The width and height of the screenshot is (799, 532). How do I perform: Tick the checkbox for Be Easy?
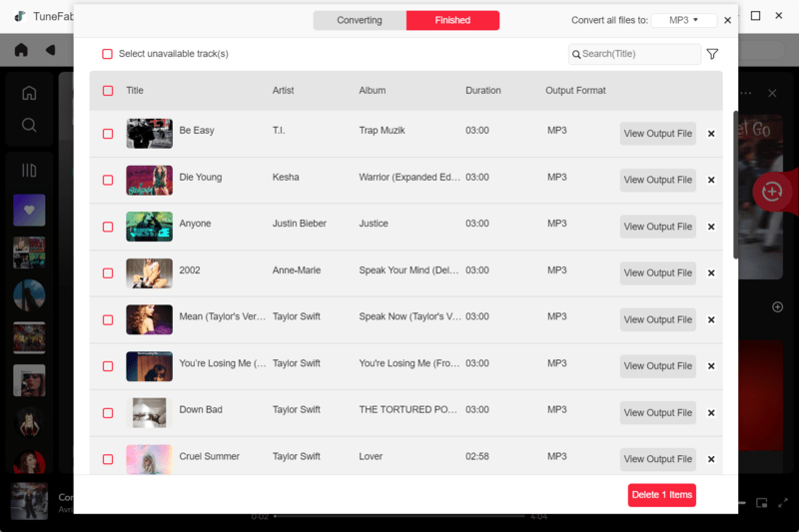pyautogui.click(x=108, y=134)
